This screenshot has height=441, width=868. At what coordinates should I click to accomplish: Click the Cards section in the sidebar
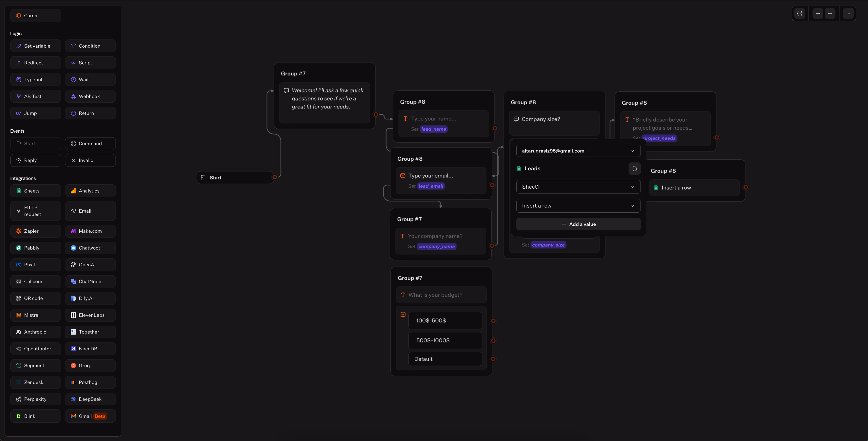coord(35,16)
